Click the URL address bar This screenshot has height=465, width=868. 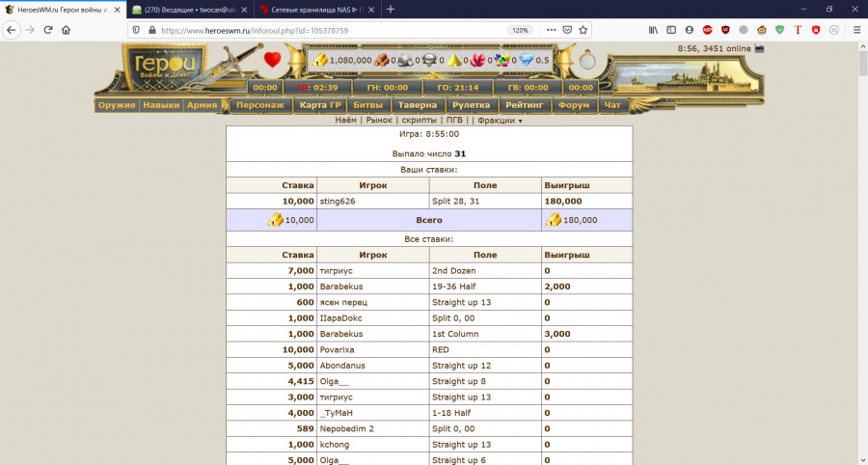coord(328,30)
